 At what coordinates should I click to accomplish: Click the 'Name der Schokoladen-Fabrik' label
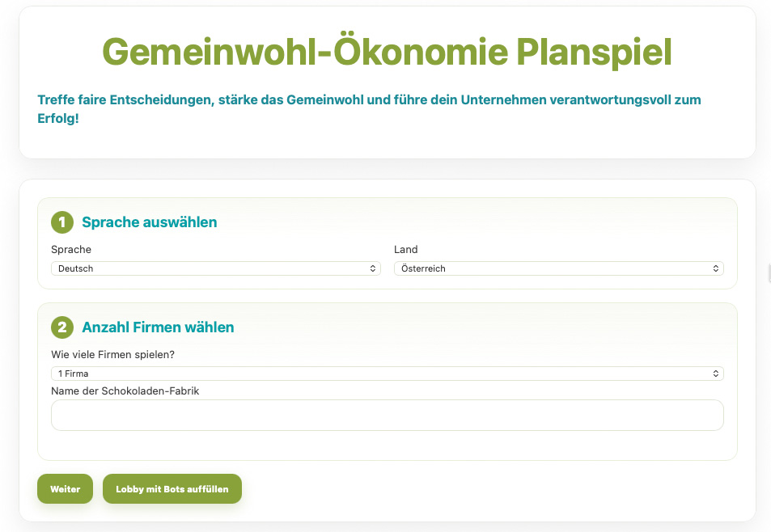(x=125, y=391)
